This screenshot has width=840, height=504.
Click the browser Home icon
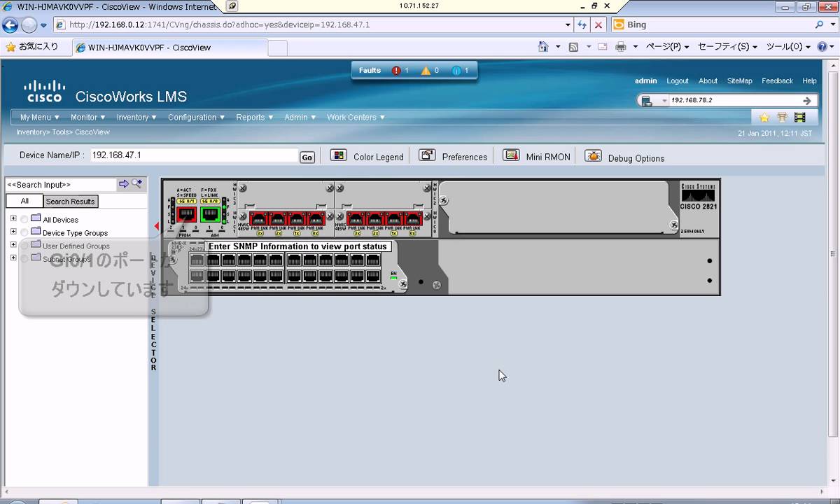(x=543, y=47)
